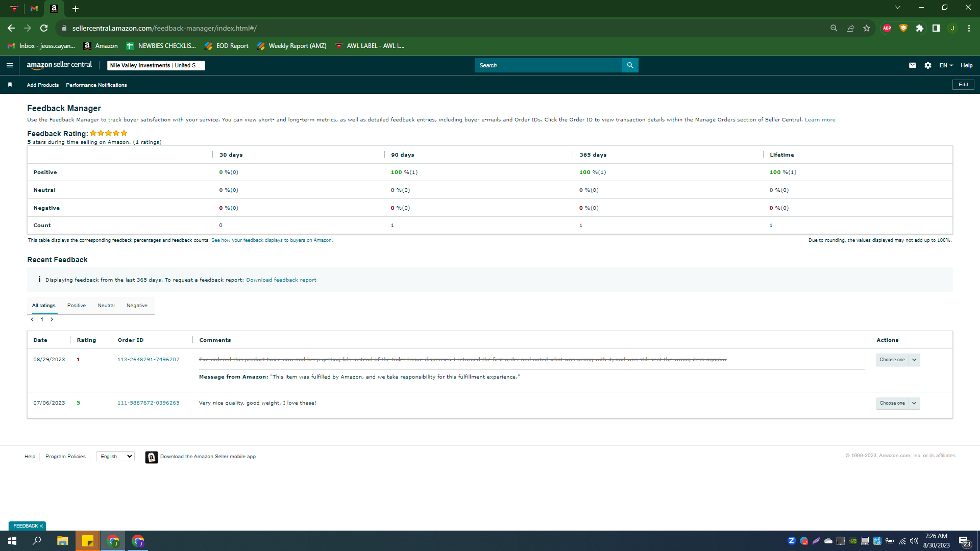Click how your feedback displays to buyers link
Viewport: 980px width, 551px height.
coord(272,240)
